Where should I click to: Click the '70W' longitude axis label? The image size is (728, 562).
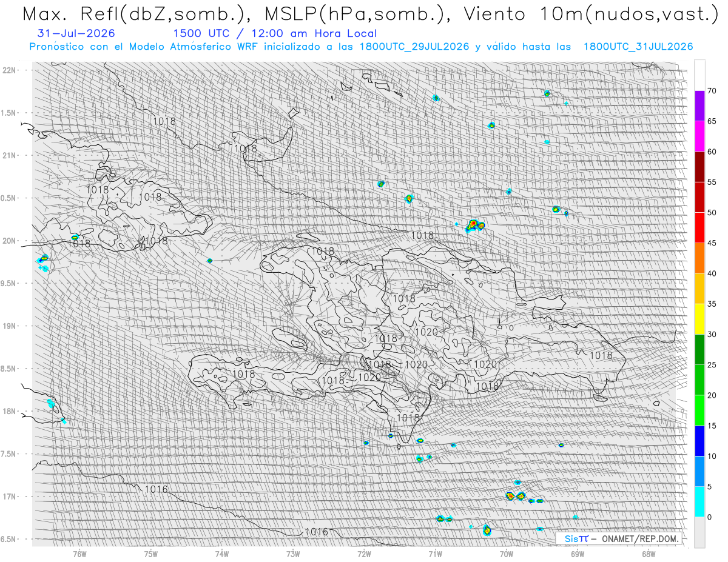coord(507,553)
